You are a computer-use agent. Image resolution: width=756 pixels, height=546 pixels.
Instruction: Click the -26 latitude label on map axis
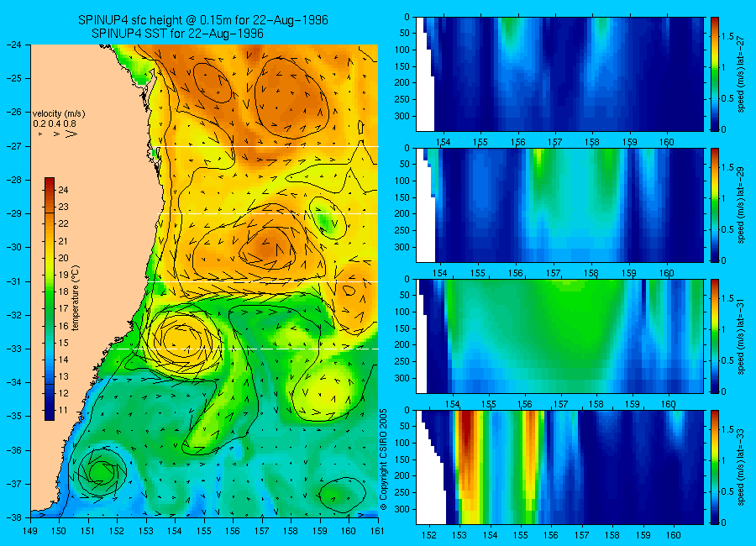[13, 112]
